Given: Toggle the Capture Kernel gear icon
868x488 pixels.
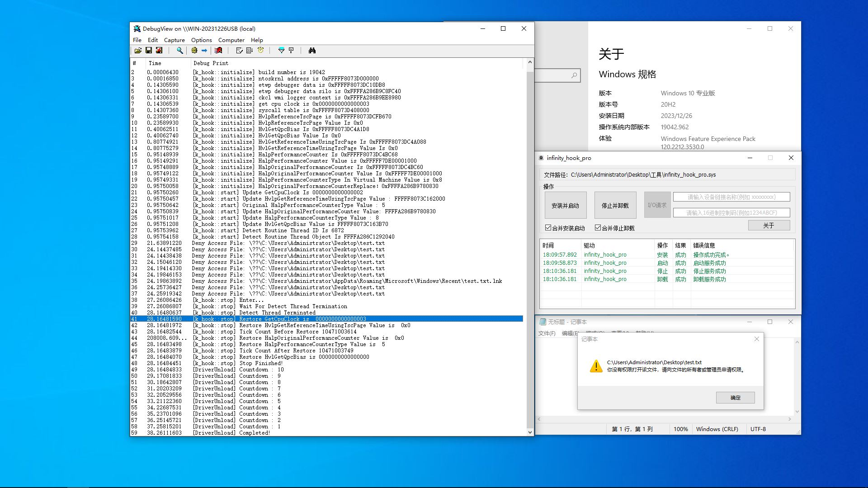Looking at the screenshot, I should click(194, 51).
